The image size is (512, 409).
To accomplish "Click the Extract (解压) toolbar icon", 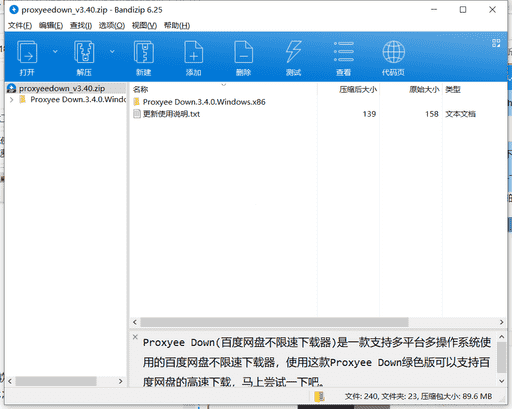I will tap(84, 52).
